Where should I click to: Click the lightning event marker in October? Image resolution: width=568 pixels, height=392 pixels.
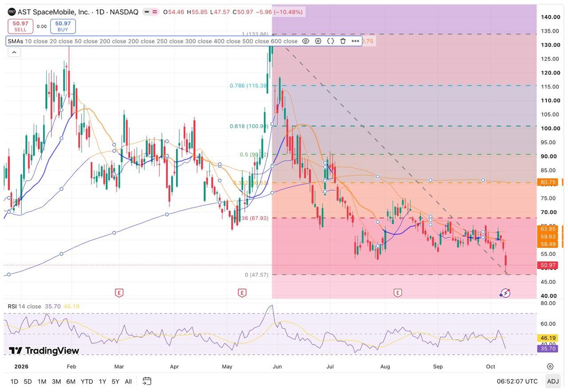tap(505, 293)
